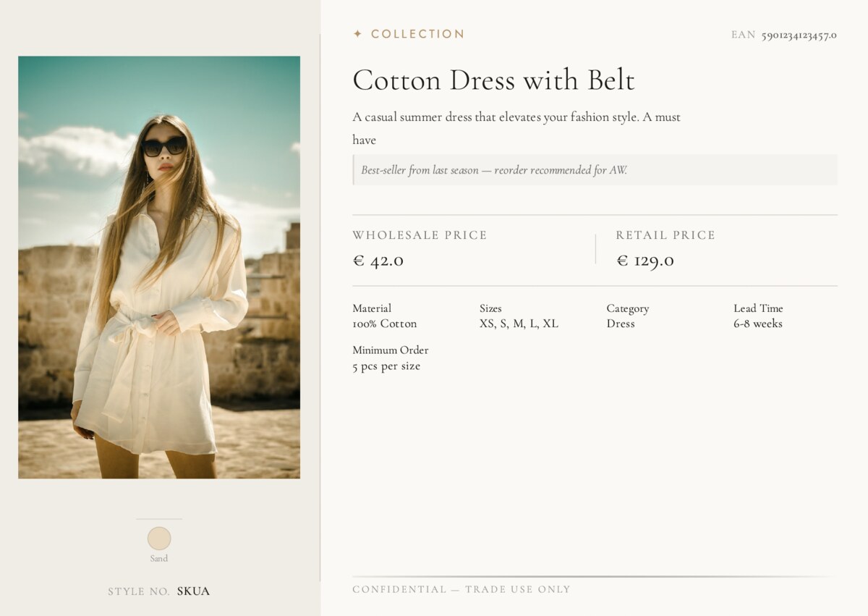
Task: Click the STYLE NO. label
Action: [x=139, y=591]
